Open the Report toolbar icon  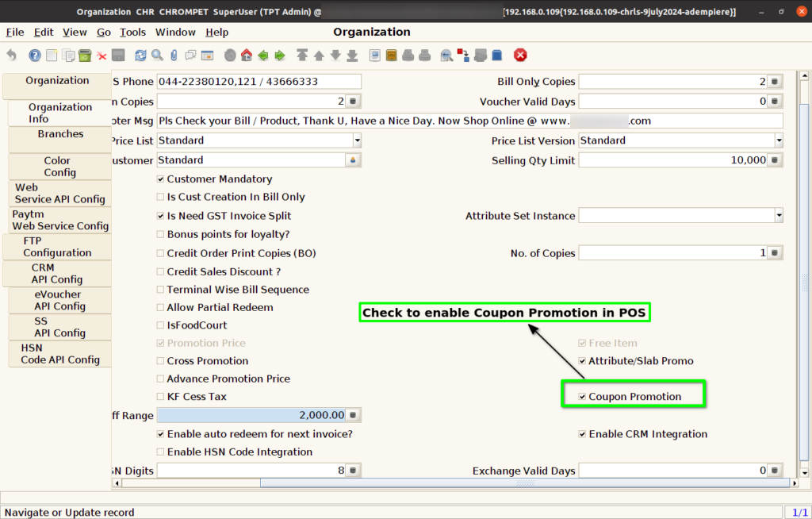tap(375, 55)
